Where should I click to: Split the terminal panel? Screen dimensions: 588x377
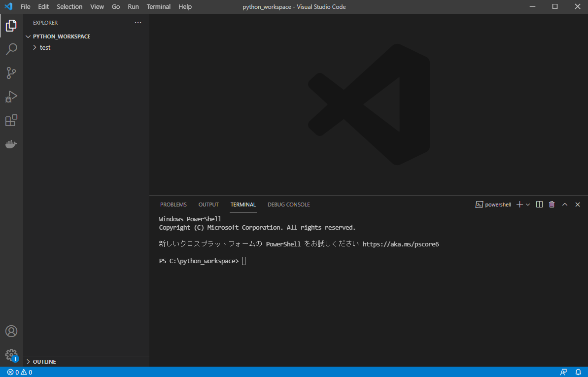(x=539, y=205)
